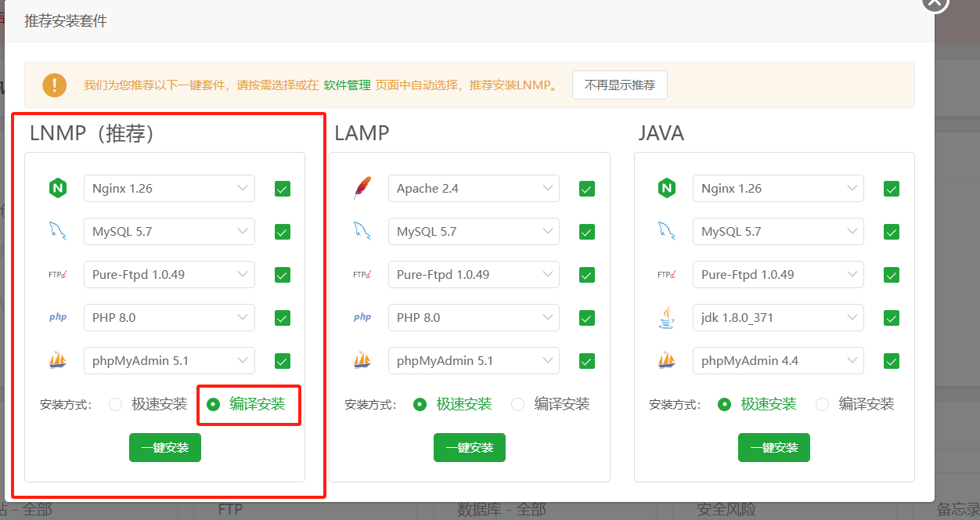The image size is (980, 520).
Task: Click the Pure-Ftpd FTP icon in LAMP panel
Action: [x=362, y=275]
